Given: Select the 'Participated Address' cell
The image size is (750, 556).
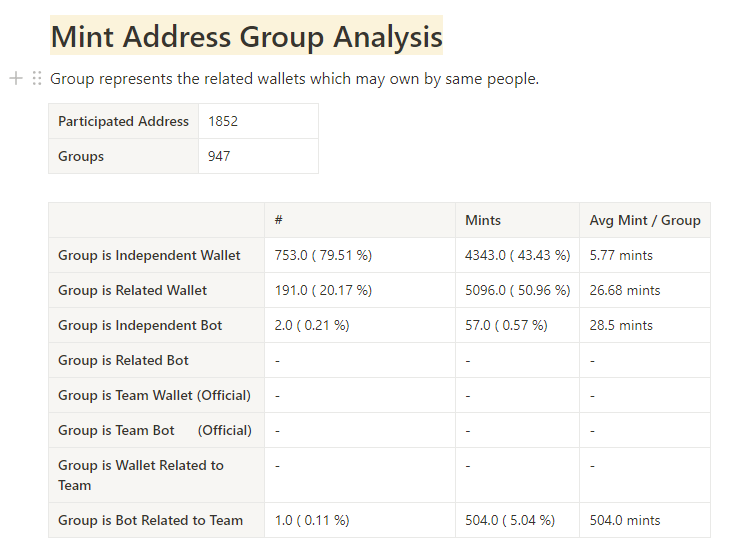Looking at the screenshot, I should [123, 121].
